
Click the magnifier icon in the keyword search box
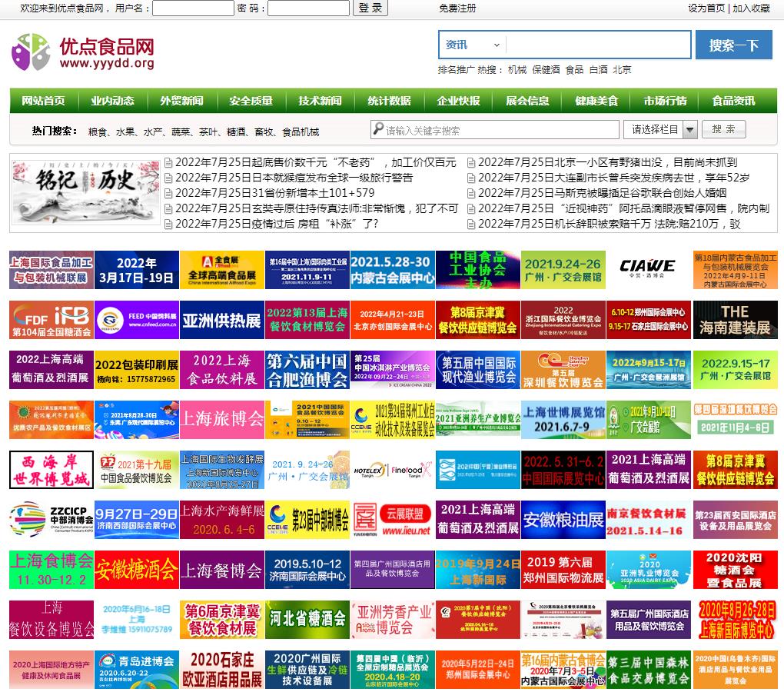click(378, 129)
